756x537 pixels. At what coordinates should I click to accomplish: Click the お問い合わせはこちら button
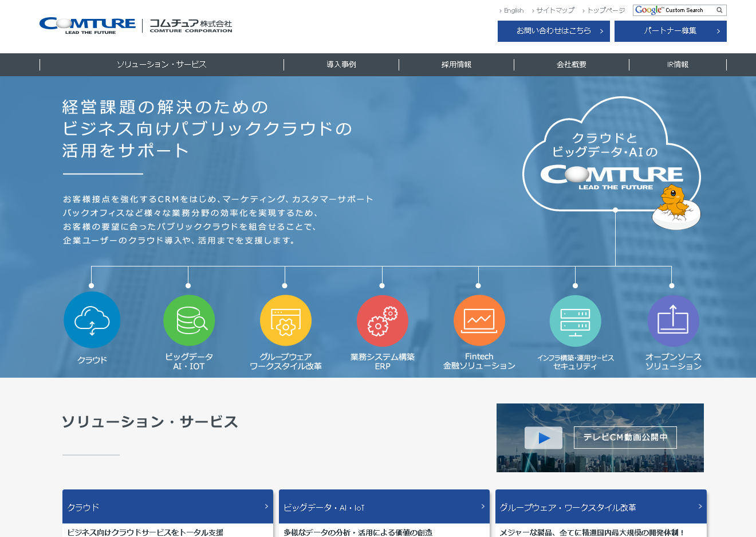(x=553, y=31)
